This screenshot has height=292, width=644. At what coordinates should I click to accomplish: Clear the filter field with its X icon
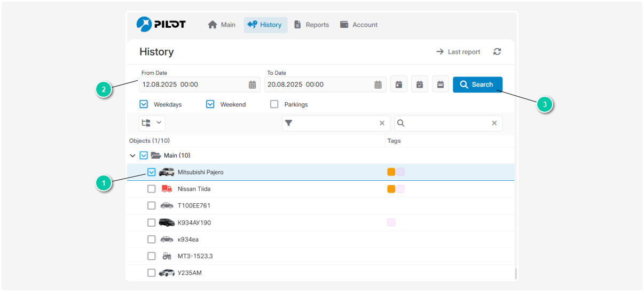point(382,123)
